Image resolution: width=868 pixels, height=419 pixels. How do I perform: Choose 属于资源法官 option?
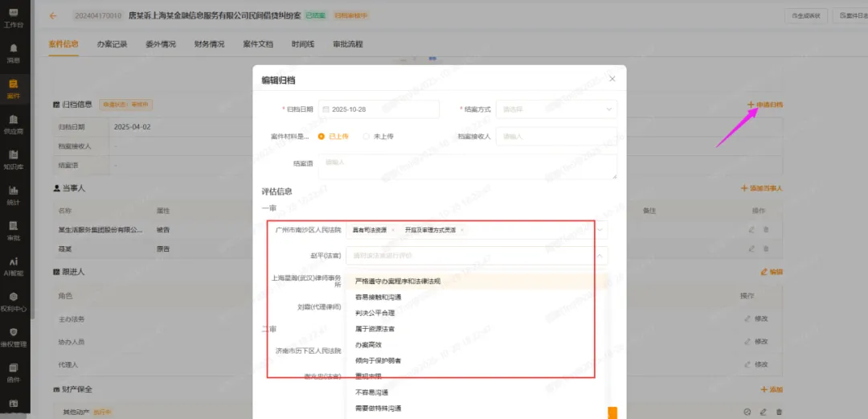[476, 329]
